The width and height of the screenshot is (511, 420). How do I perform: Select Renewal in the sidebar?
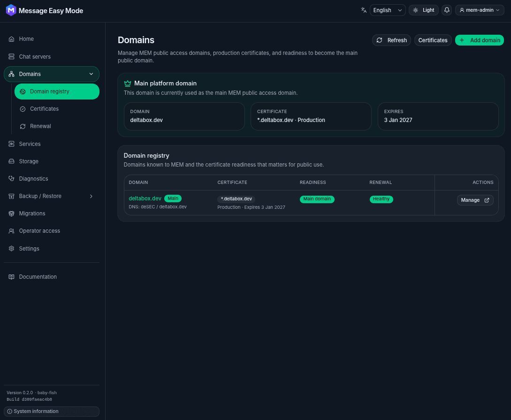(x=57, y=126)
